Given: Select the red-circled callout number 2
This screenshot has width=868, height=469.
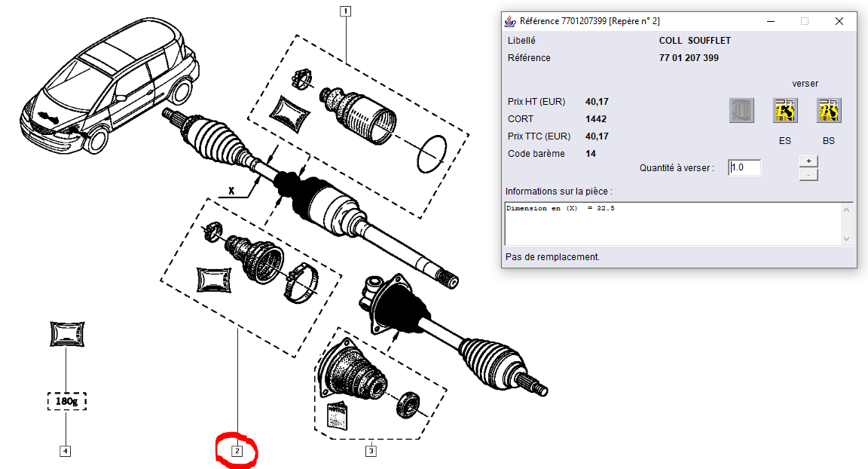Looking at the screenshot, I should click(x=237, y=451).
